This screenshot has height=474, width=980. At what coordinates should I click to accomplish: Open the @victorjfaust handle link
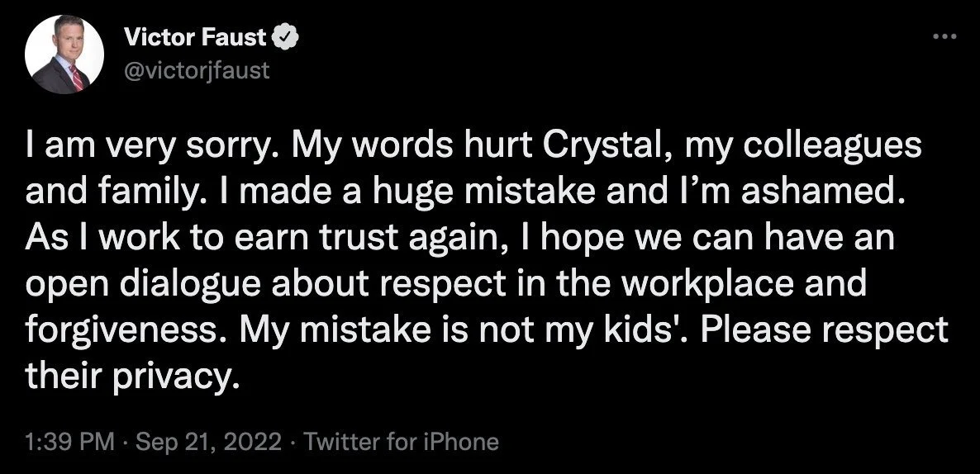(x=196, y=70)
